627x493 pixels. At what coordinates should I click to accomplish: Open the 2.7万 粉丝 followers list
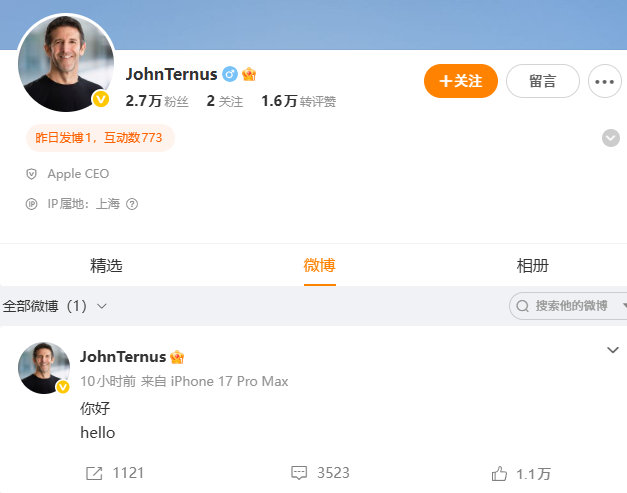click(x=157, y=101)
